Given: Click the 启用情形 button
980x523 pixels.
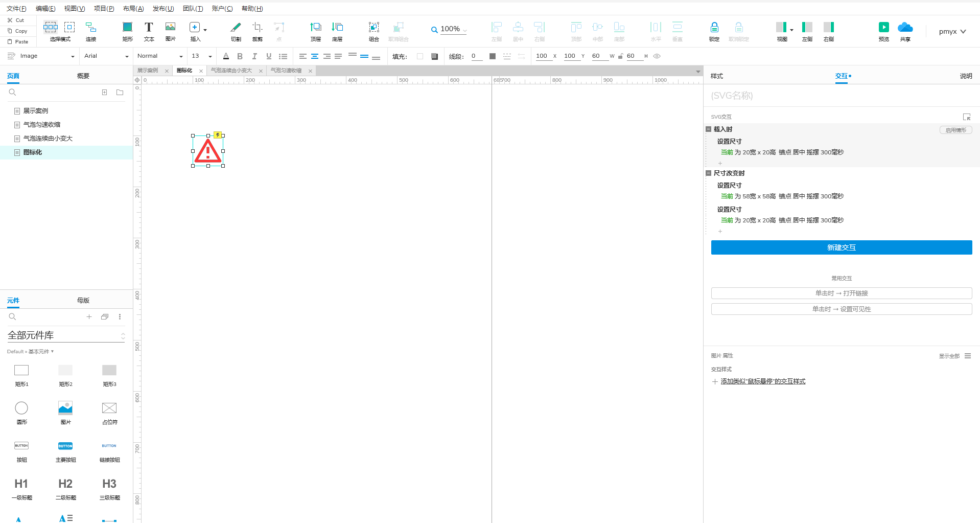Looking at the screenshot, I should (956, 130).
